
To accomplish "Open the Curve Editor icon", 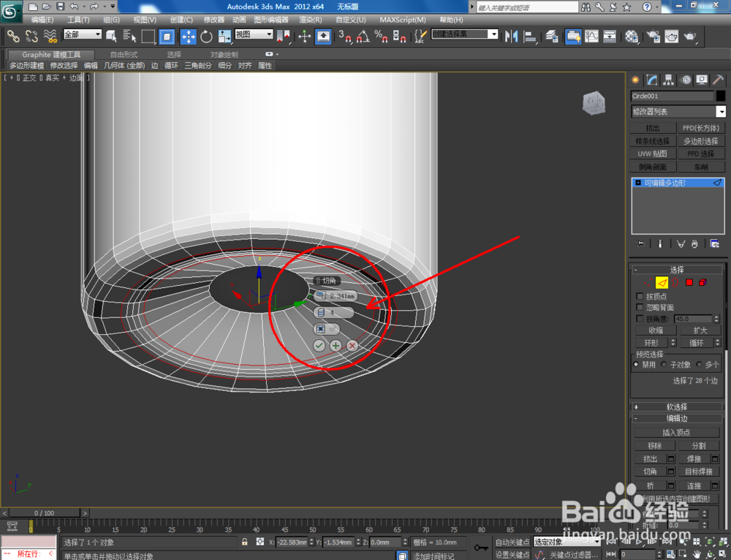I will click(x=591, y=36).
